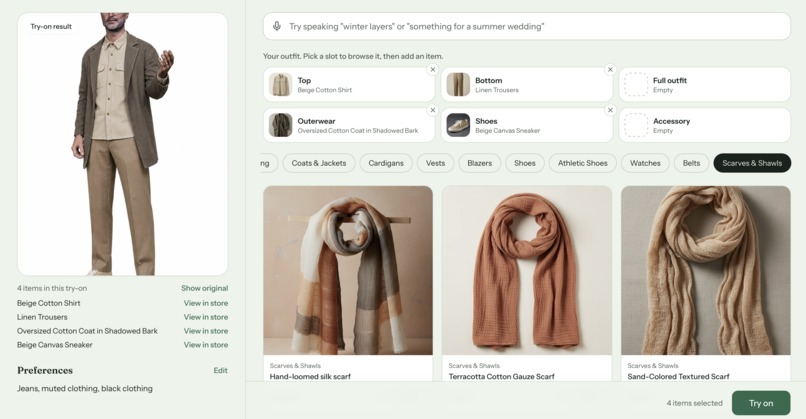The image size is (806, 419).
Task: Open the Top outfit slot
Action: [x=349, y=84]
